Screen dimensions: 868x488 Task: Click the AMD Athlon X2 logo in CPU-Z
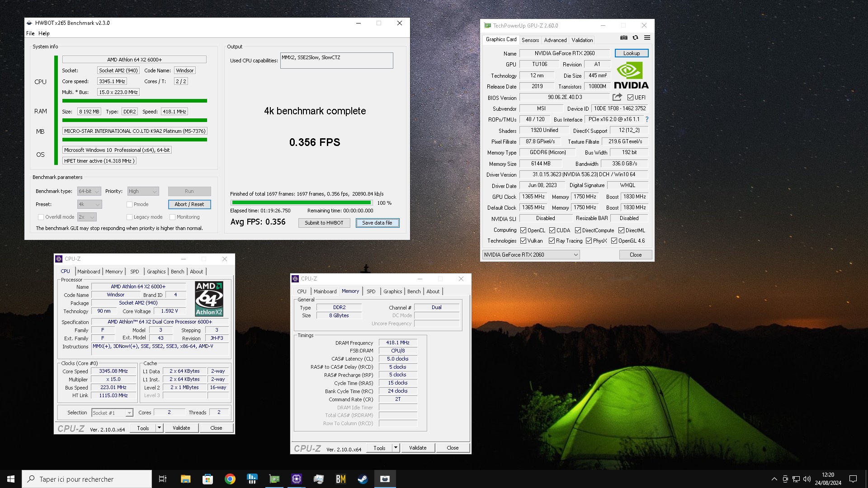[209, 299]
